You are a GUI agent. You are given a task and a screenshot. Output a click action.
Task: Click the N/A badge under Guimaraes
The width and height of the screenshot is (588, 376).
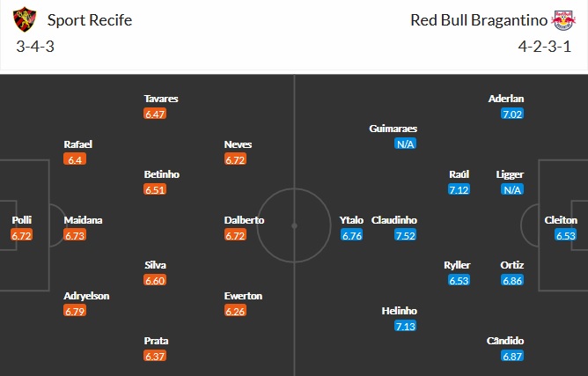point(405,144)
